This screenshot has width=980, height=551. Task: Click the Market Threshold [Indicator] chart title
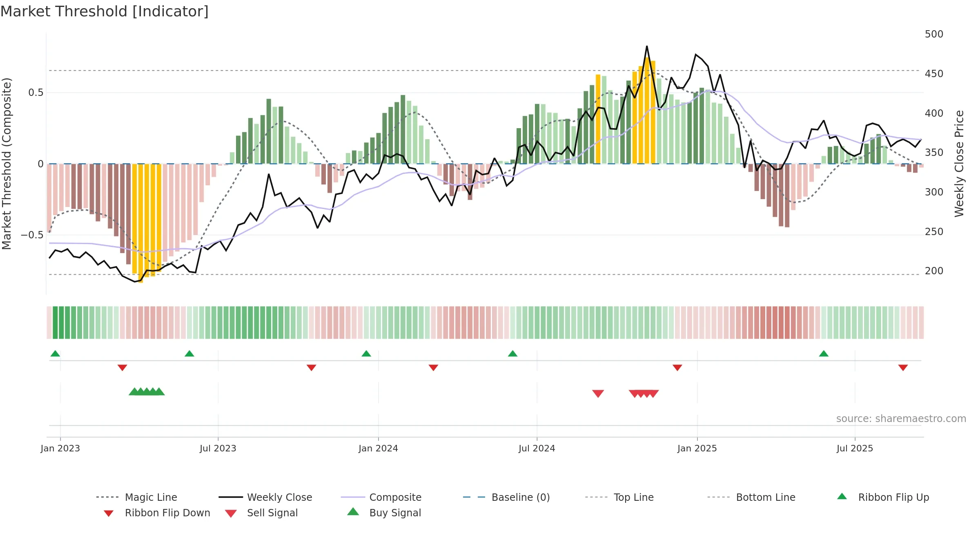(x=105, y=11)
